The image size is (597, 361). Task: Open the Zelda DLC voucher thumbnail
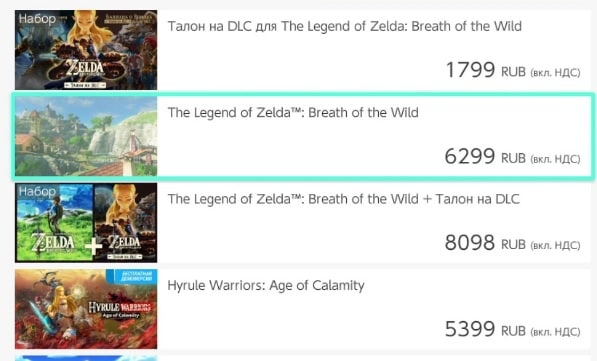pos(86,50)
